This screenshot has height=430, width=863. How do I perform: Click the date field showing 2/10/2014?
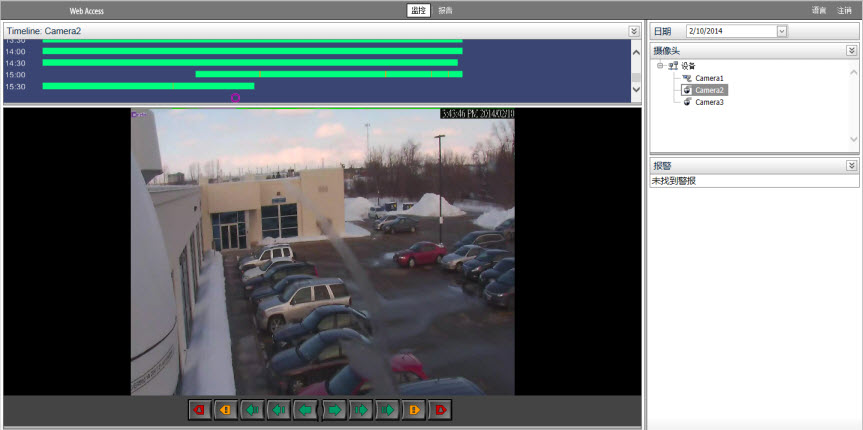pos(731,31)
